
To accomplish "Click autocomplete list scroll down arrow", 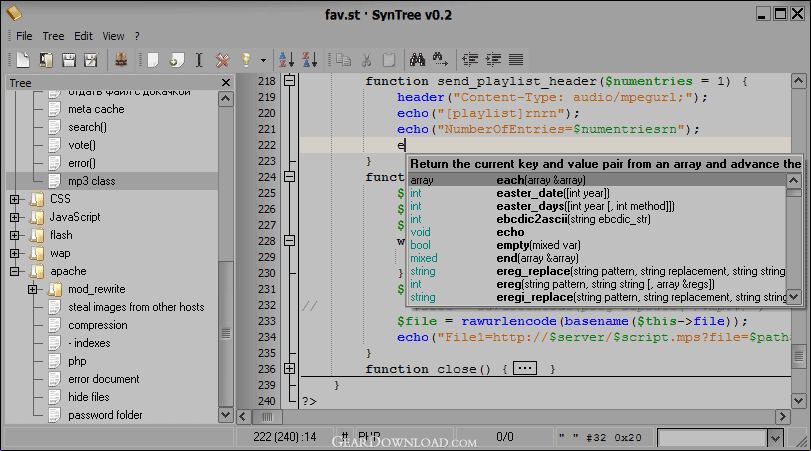I will pyautogui.click(x=793, y=297).
